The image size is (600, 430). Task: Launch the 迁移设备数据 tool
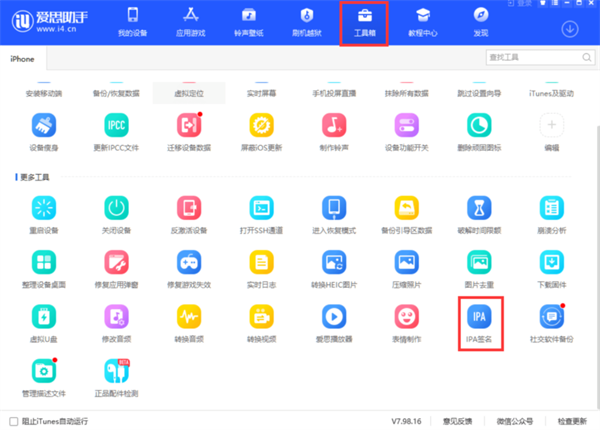(x=189, y=125)
